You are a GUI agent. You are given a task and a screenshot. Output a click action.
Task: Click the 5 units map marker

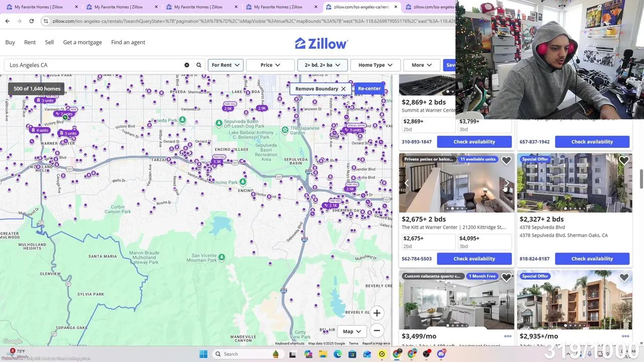coord(68,133)
